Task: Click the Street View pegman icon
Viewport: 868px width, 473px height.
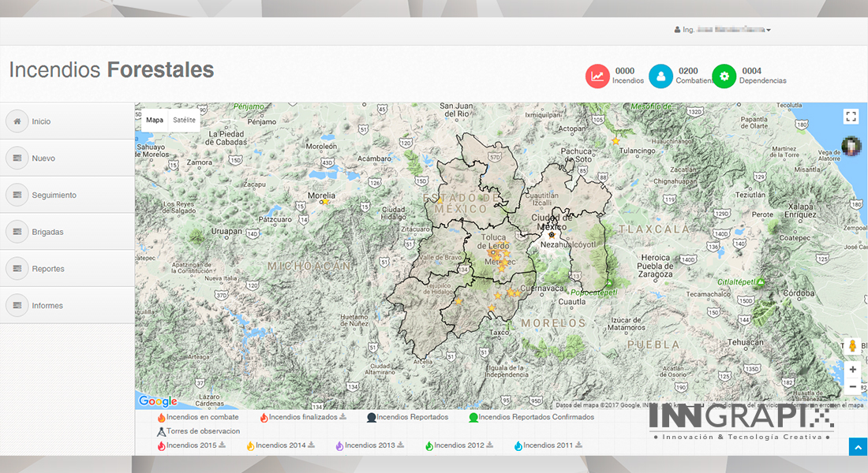Action: (851, 347)
